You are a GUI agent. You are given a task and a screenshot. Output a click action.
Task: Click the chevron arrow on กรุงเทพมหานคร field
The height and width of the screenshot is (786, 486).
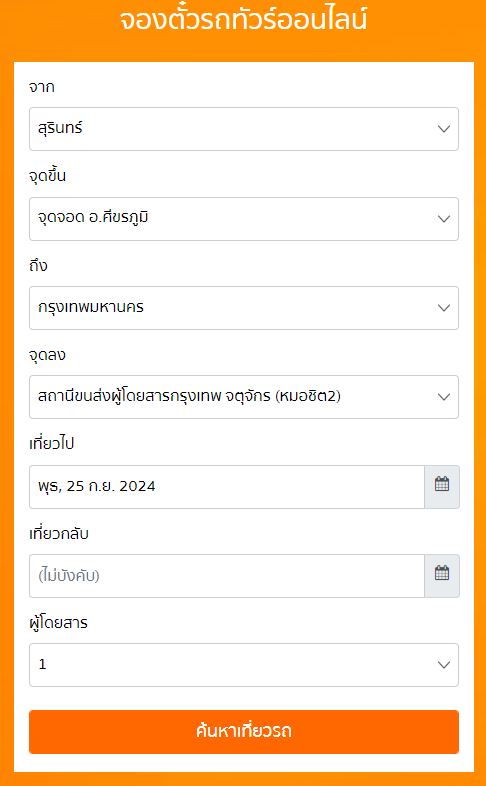(444, 308)
